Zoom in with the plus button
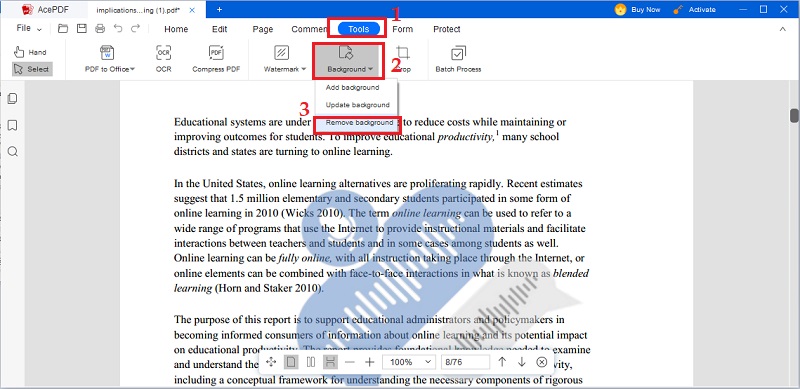 click(x=369, y=362)
